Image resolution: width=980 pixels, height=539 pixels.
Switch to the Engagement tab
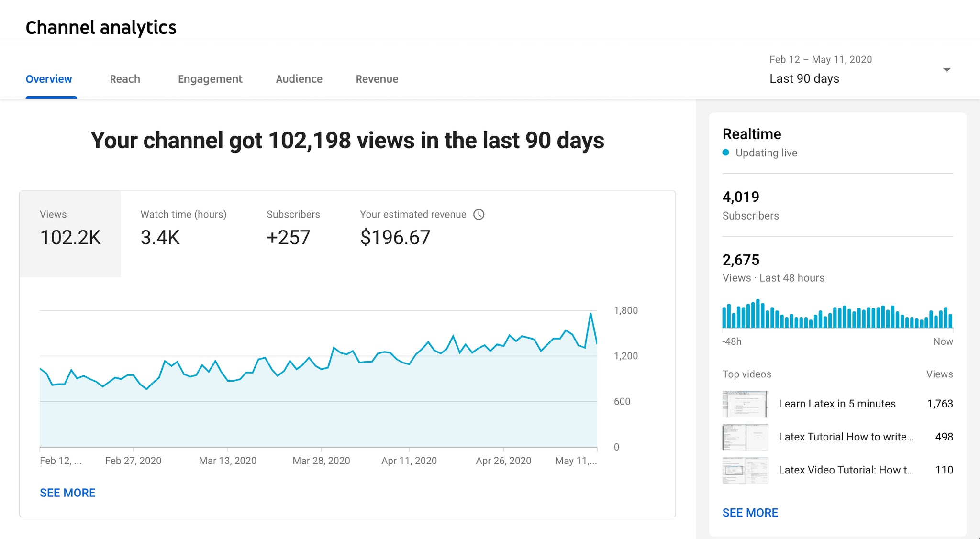point(210,79)
